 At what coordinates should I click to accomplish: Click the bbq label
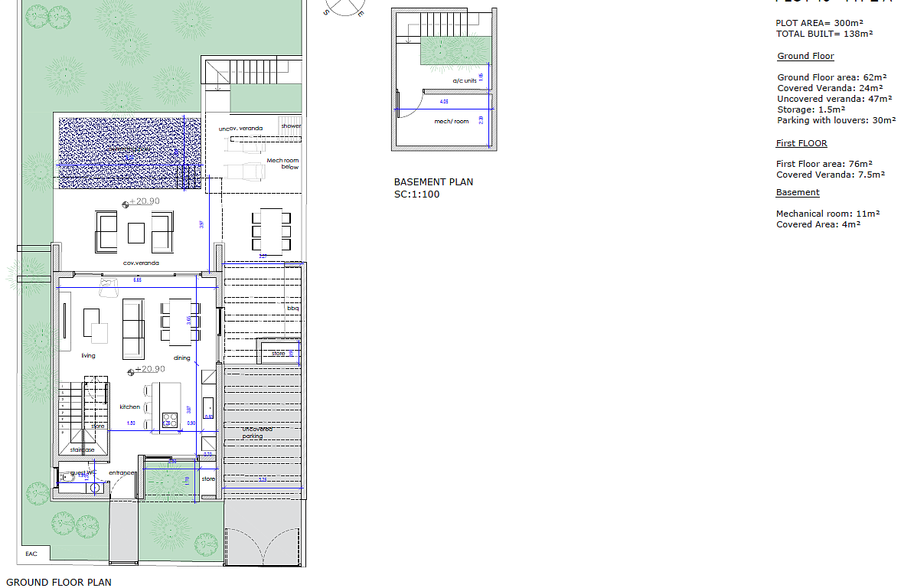[292, 309]
